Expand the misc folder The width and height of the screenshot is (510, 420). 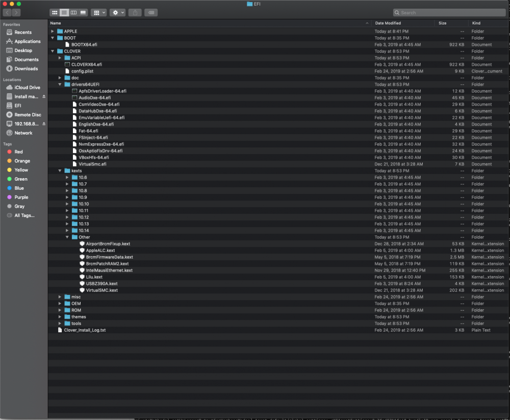point(60,297)
